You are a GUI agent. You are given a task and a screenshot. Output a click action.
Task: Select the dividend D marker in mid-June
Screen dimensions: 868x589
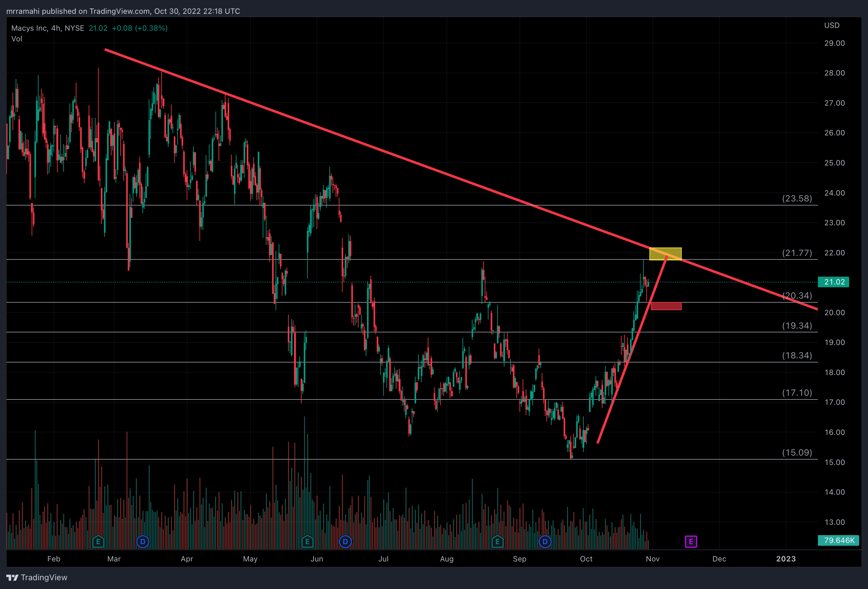point(345,542)
